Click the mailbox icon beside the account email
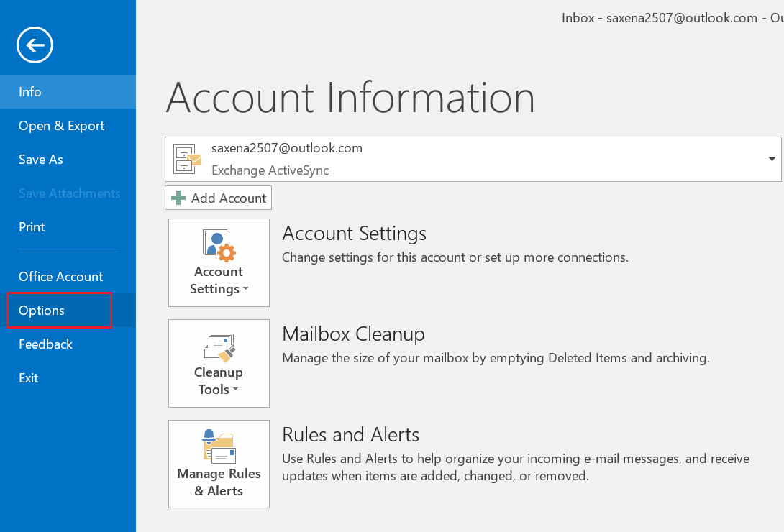Viewport: 784px width, 532px height. (188, 159)
